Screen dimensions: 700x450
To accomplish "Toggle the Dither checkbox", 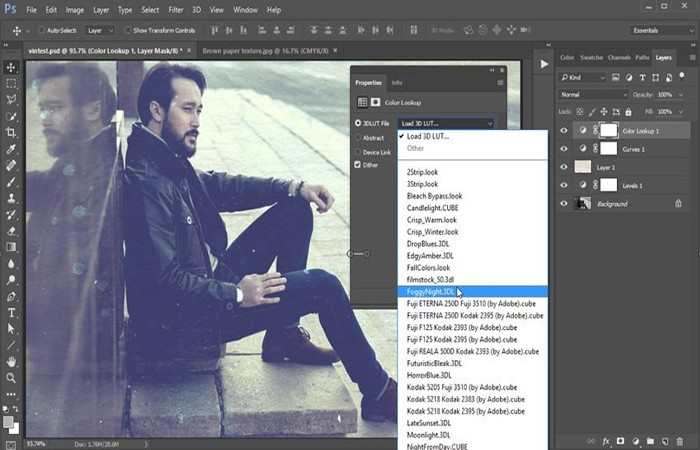I will coord(358,165).
